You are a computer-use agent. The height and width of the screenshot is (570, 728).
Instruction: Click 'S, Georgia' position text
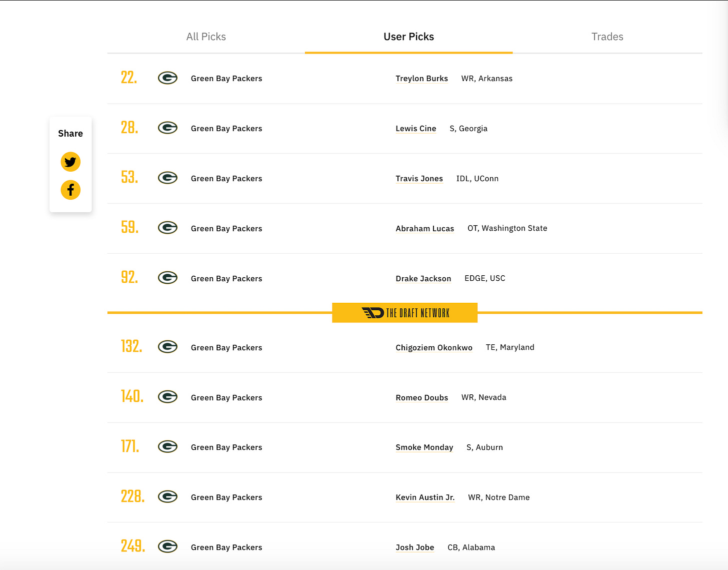pos(468,129)
